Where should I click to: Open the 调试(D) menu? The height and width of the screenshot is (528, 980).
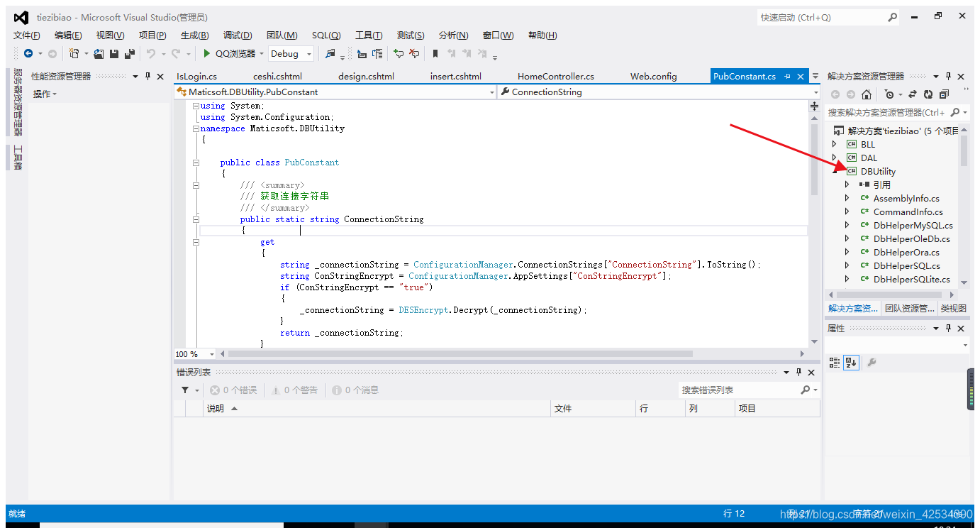(238, 35)
